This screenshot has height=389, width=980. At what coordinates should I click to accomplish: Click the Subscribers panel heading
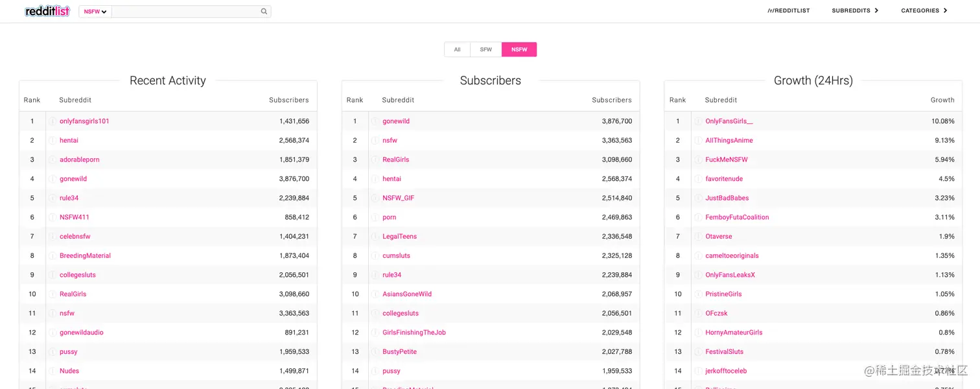tap(491, 80)
